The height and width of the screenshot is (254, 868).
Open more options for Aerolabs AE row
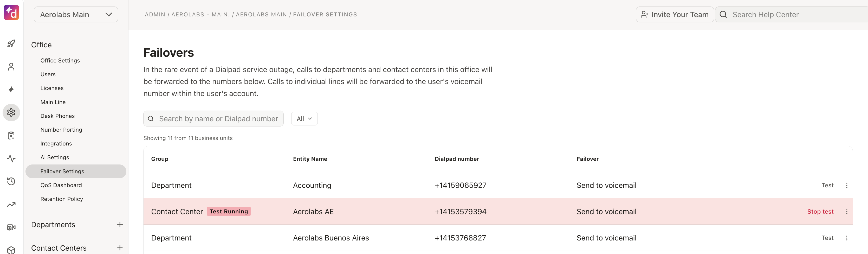pyautogui.click(x=846, y=212)
